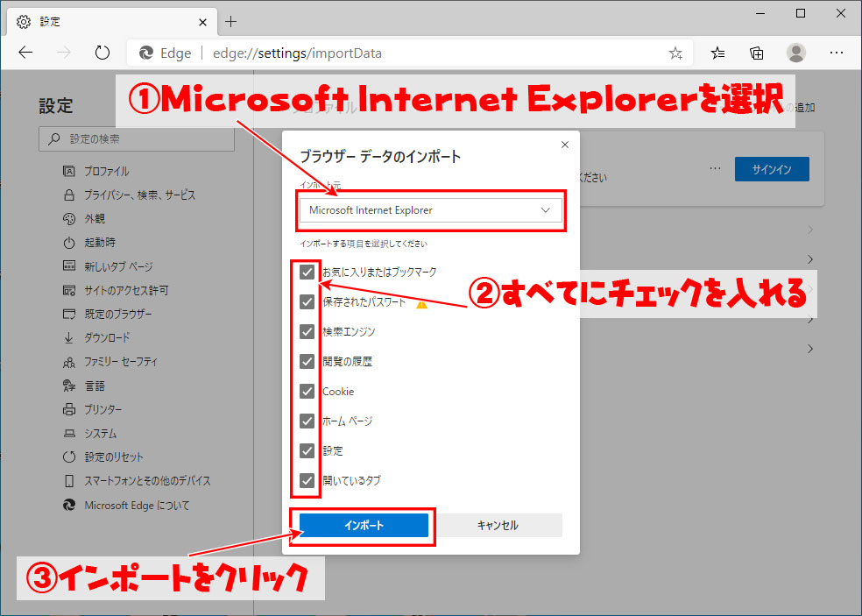The image size is (862, 616).
Task: Click the Edge logo in the address bar
Action: (x=146, y=53)
